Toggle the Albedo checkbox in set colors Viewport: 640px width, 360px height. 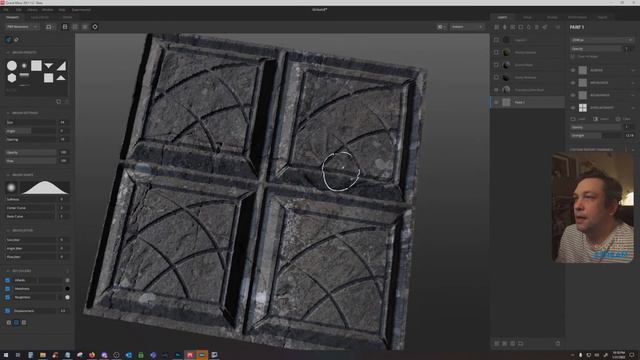point(7,280)
